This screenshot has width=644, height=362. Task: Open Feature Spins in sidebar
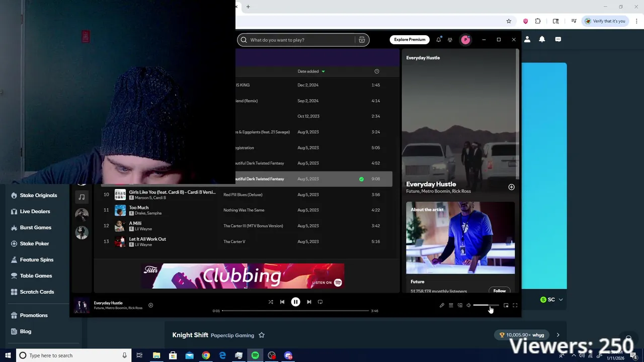[36, 259]
